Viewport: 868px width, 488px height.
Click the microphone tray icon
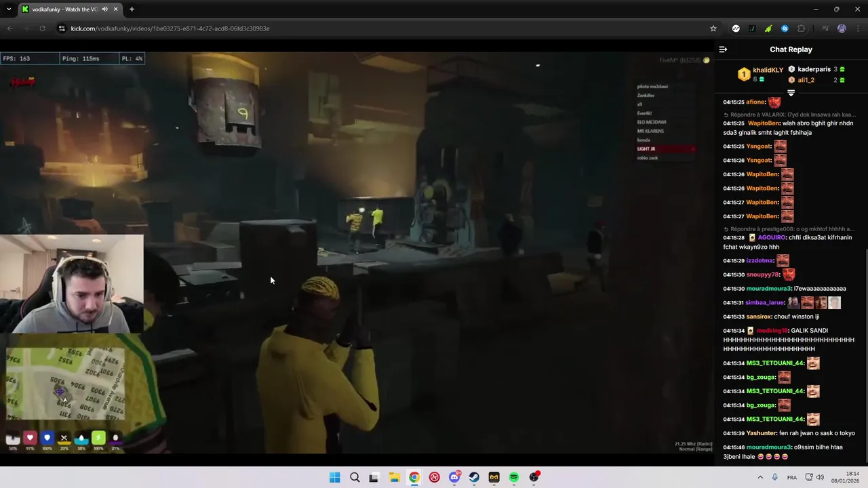coord(774,477)
